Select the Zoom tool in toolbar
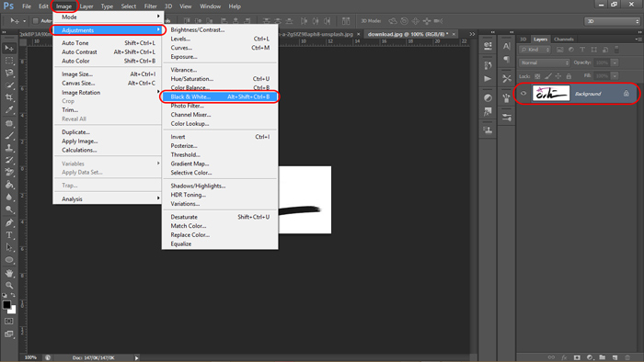The width and height of the screenshot is (644, 362). [x=9, y=285]
